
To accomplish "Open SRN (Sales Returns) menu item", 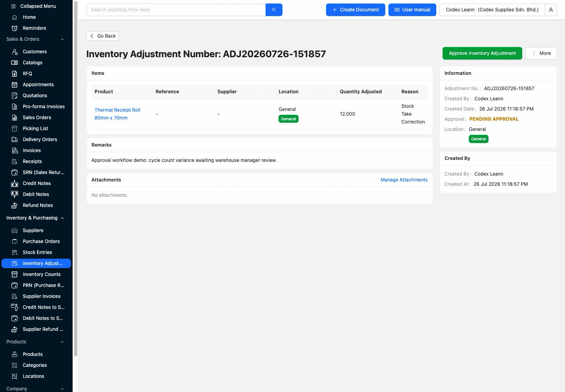I will coord(36,172).
